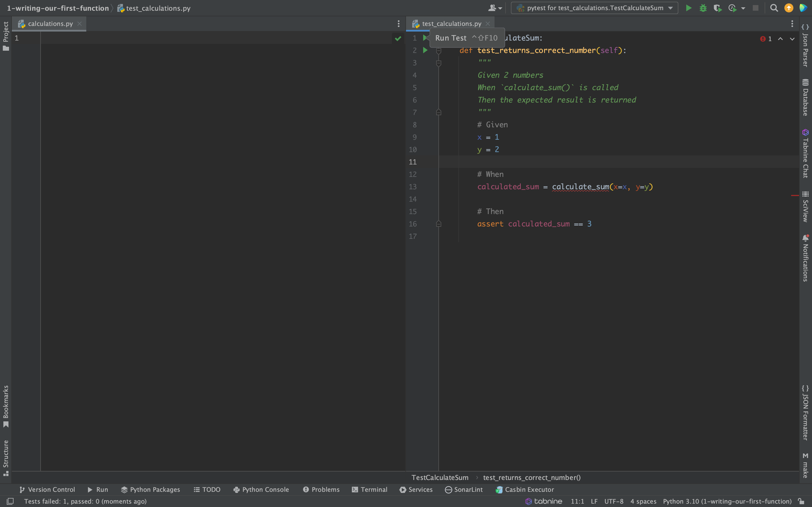Toggle read-only lock icon in status bar
812x507 pixels.
pos(801,501)
